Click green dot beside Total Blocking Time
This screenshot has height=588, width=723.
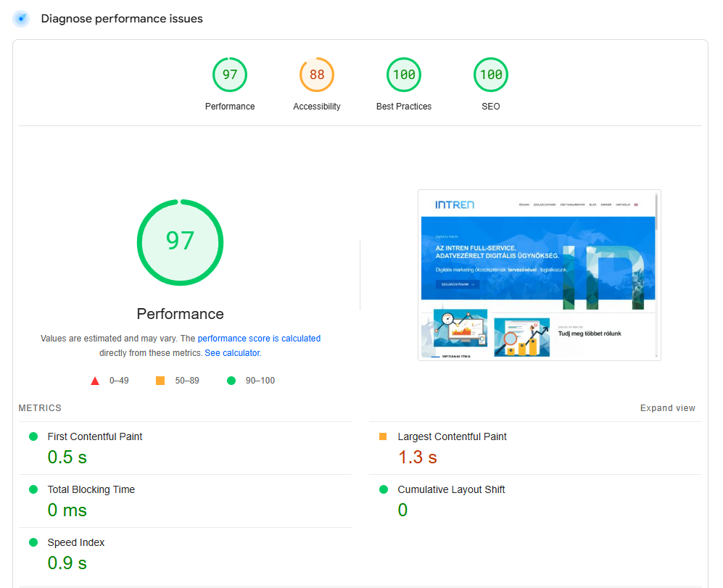pos(33,489)
